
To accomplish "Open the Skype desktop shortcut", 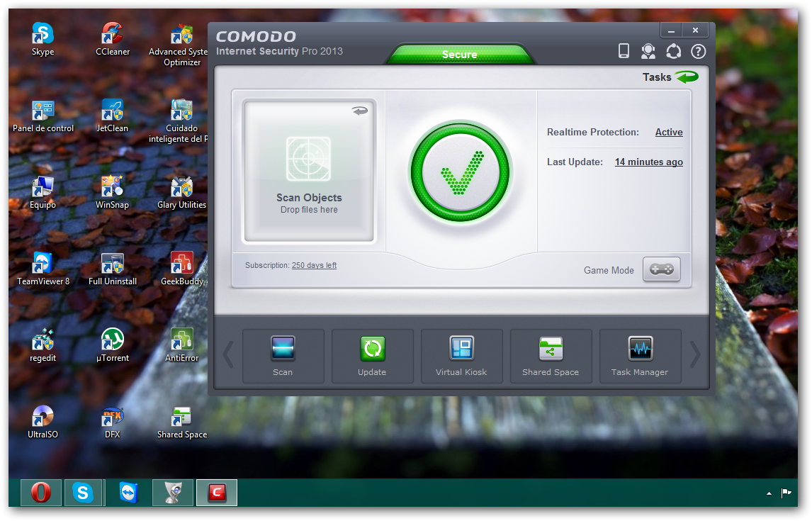I will [x=43, y=40].
